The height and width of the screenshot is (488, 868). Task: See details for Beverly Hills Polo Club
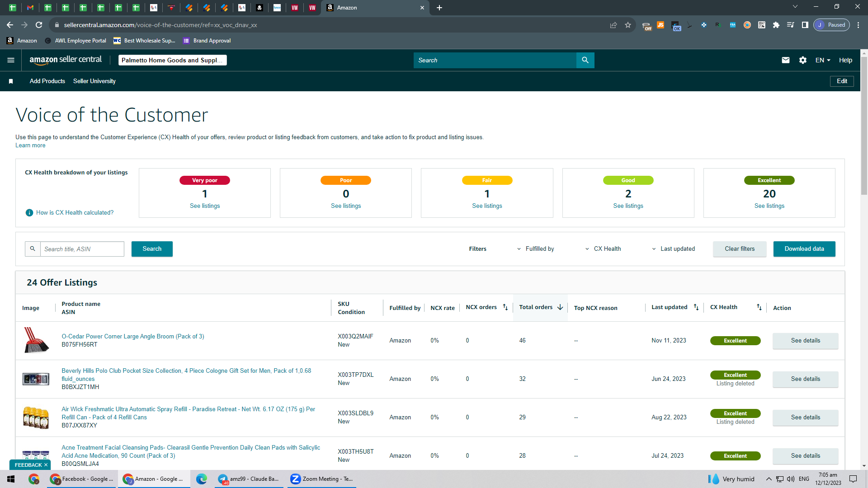[x=805, y=379]
